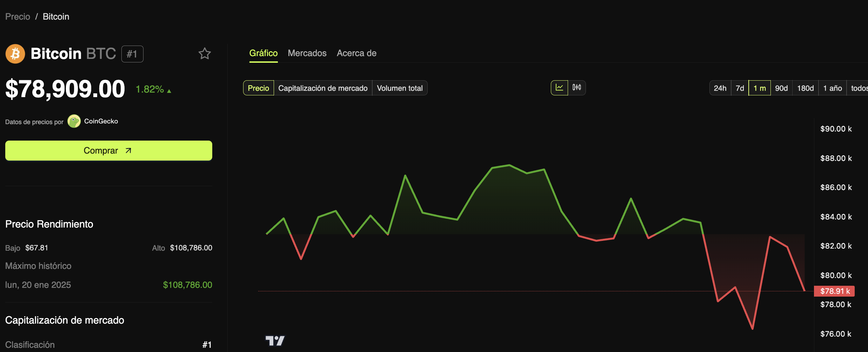Viewport: 868px width, 352px height.
Task: Switch to the Mercados tab
Action: point(307,53)
